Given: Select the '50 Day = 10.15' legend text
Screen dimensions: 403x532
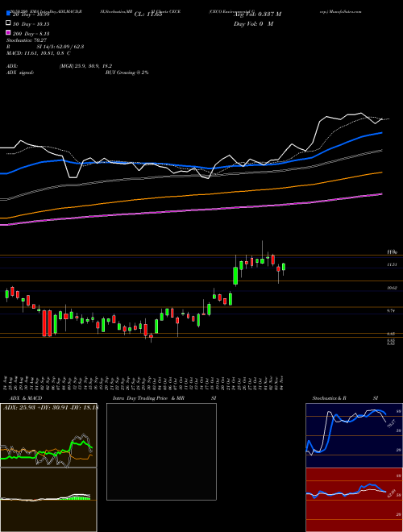Looking at the screenshot, I should coord(31,24).
